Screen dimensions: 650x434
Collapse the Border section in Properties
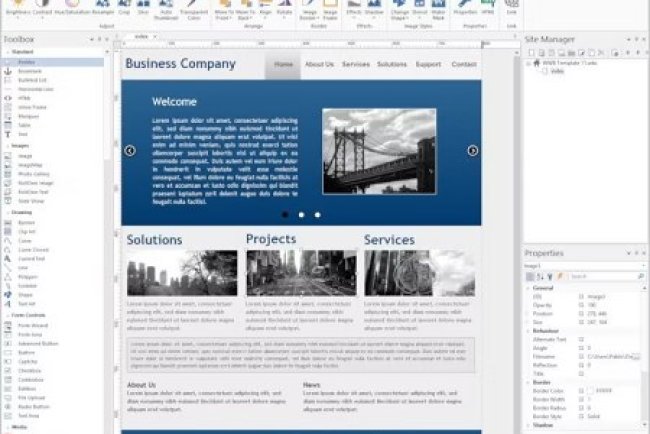(x=528, y=382)
